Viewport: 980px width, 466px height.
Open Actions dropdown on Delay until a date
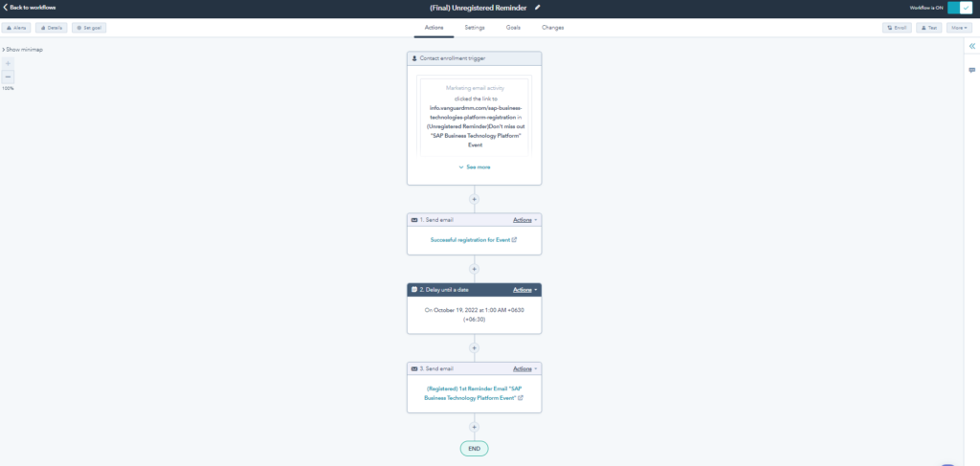click(524, 290)
